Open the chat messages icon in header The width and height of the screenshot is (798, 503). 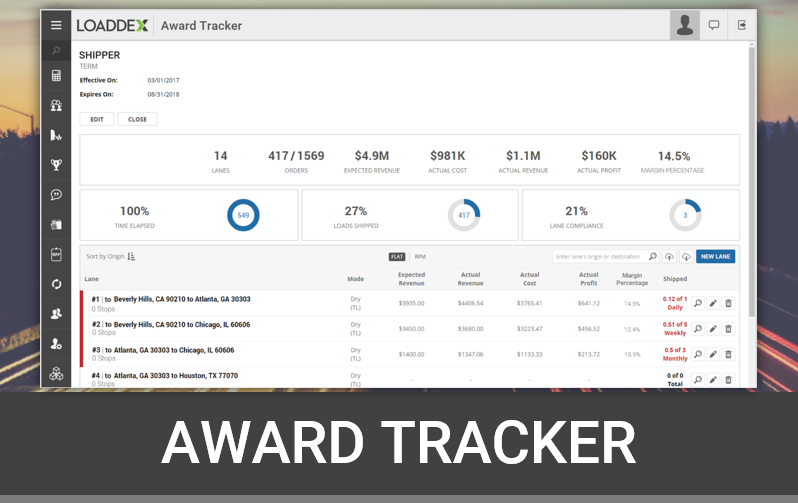[x=714, y=25]
